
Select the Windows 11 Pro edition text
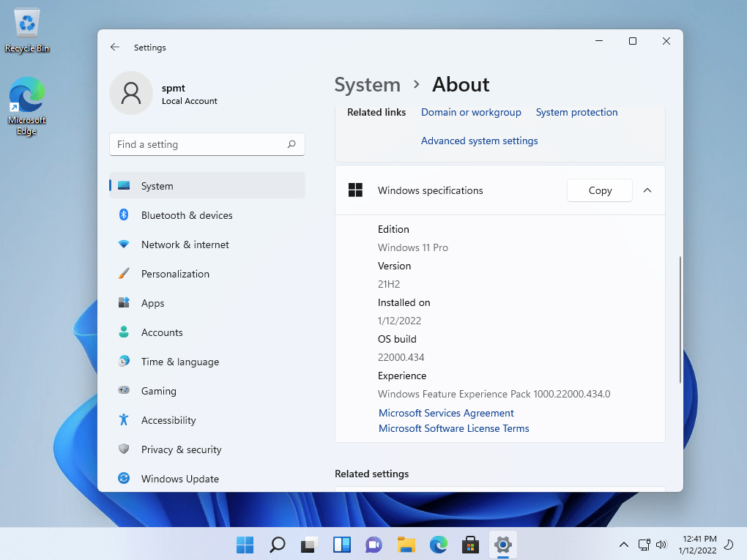coord(412,247)
